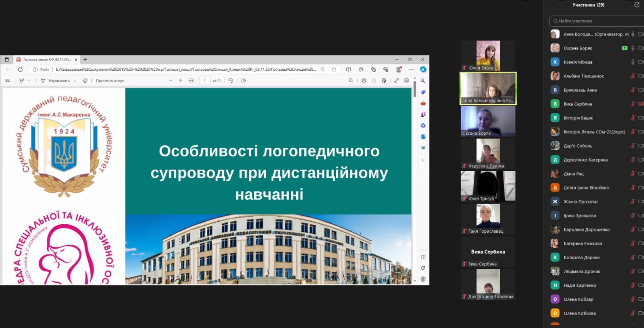Rotate the PDF page

click(x=231, y=81)
